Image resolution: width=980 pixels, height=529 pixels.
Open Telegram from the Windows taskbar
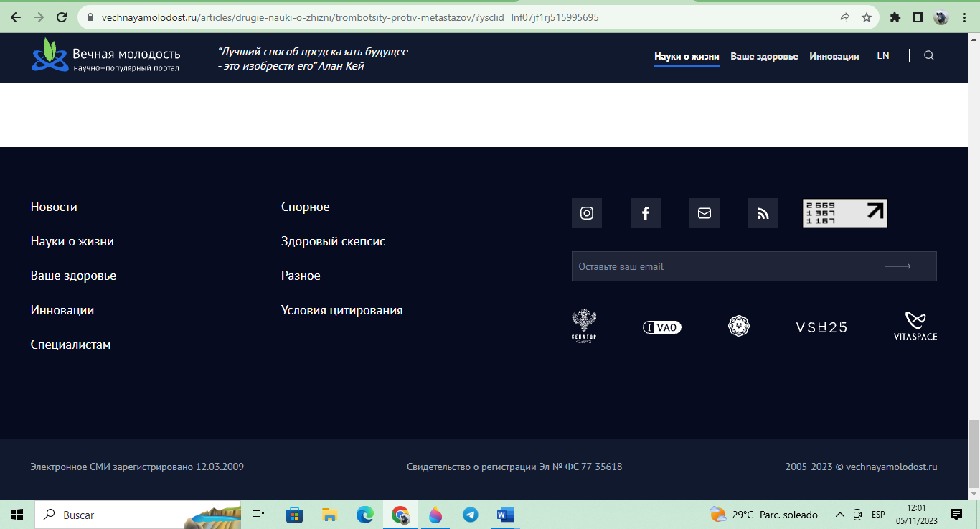[x=471, y=515]
